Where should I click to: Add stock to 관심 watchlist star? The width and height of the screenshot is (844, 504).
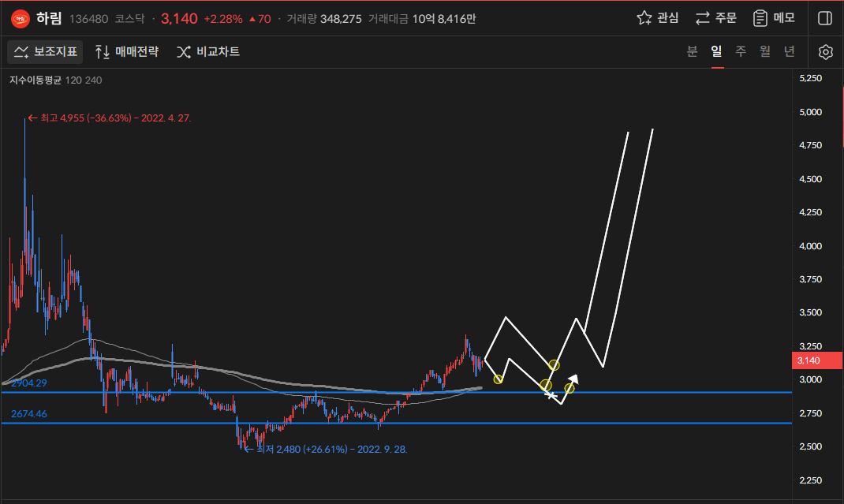click(x=657, y=18)
